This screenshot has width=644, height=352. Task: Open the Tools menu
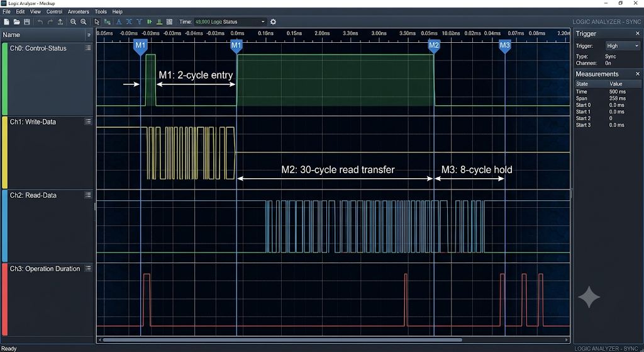[101, 11]
